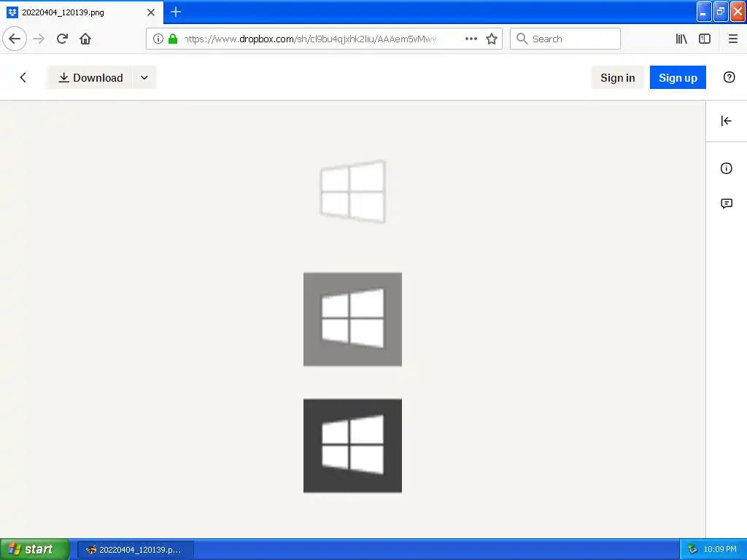The width and height of the screenshot is (747, 560).
Task: Open the Windows XP Start menu
Action: (x=35, y=549)
